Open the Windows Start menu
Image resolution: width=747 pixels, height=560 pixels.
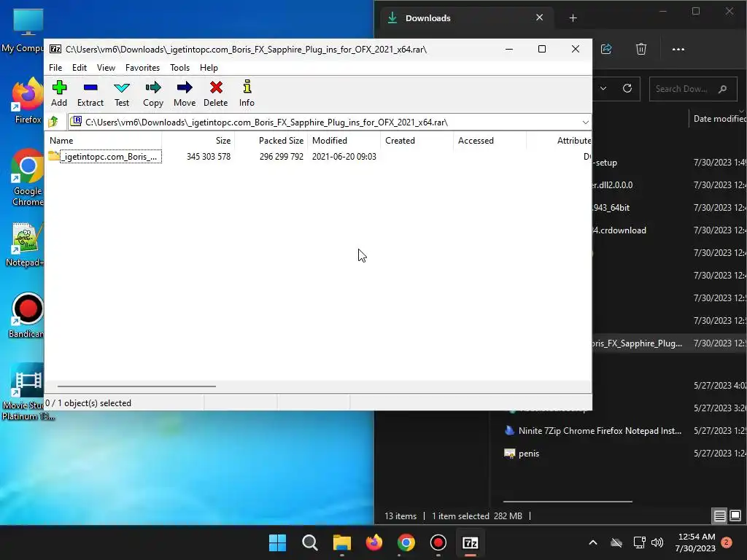(x=277, y=542)
